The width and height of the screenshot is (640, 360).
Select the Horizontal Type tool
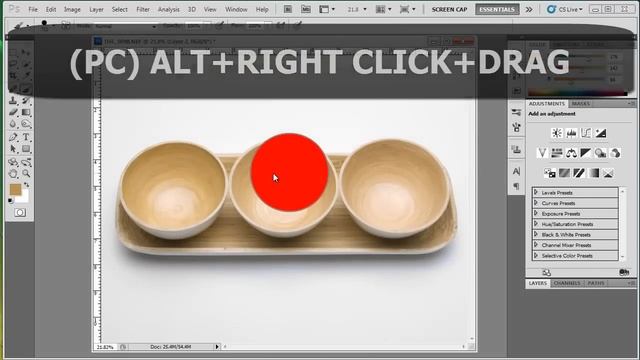coord(26,137)
